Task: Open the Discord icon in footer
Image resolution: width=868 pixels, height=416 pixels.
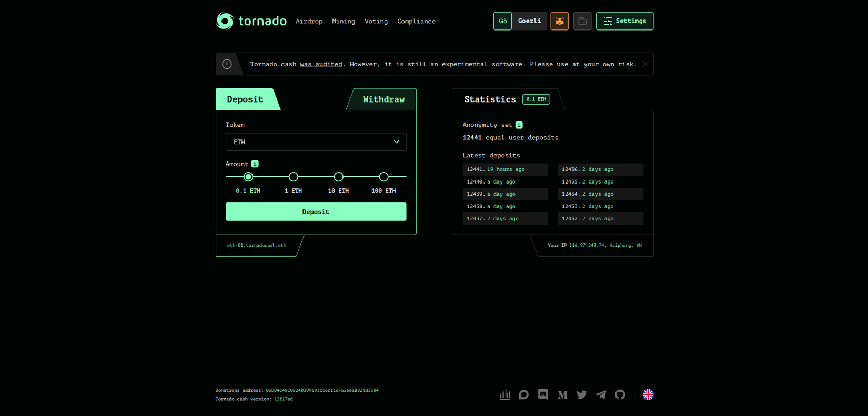Action: tap(543, 394)
